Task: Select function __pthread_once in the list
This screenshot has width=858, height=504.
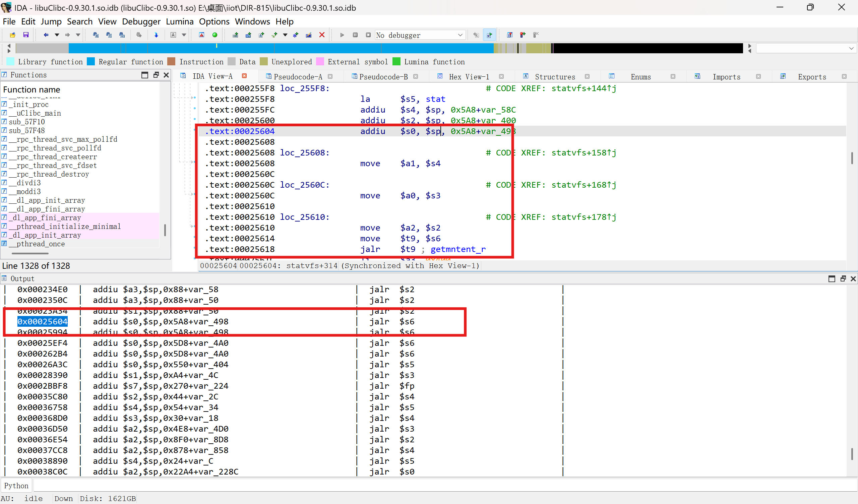Action: (x=37, y=244)
